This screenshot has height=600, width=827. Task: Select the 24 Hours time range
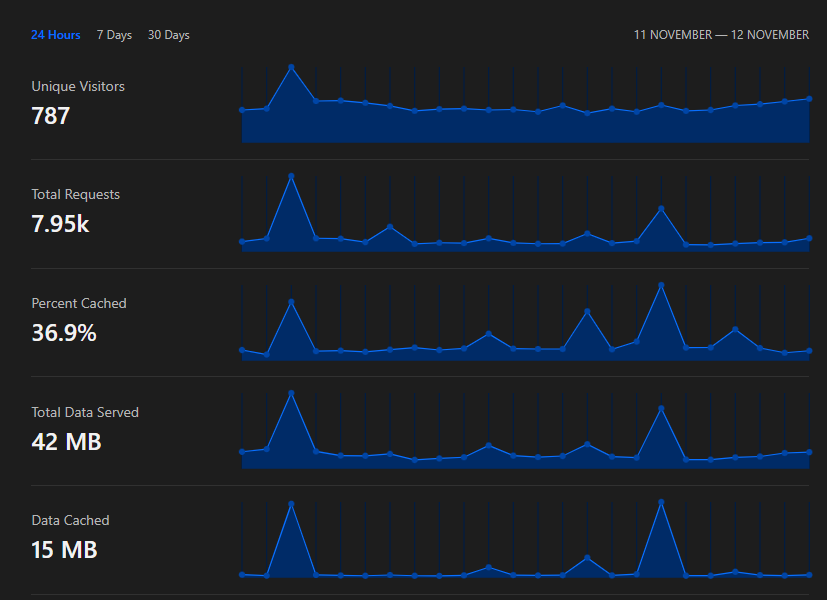pyautogui.click(x=55, y=35)
